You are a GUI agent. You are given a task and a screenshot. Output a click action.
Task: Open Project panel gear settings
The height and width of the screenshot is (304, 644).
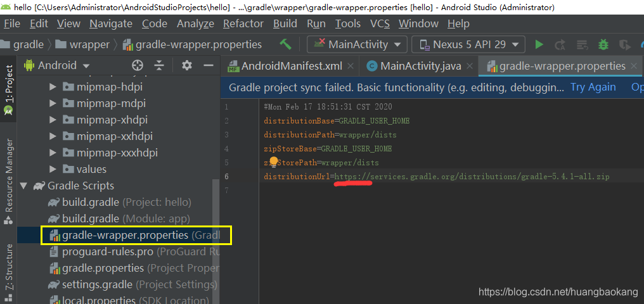[187, 65]
